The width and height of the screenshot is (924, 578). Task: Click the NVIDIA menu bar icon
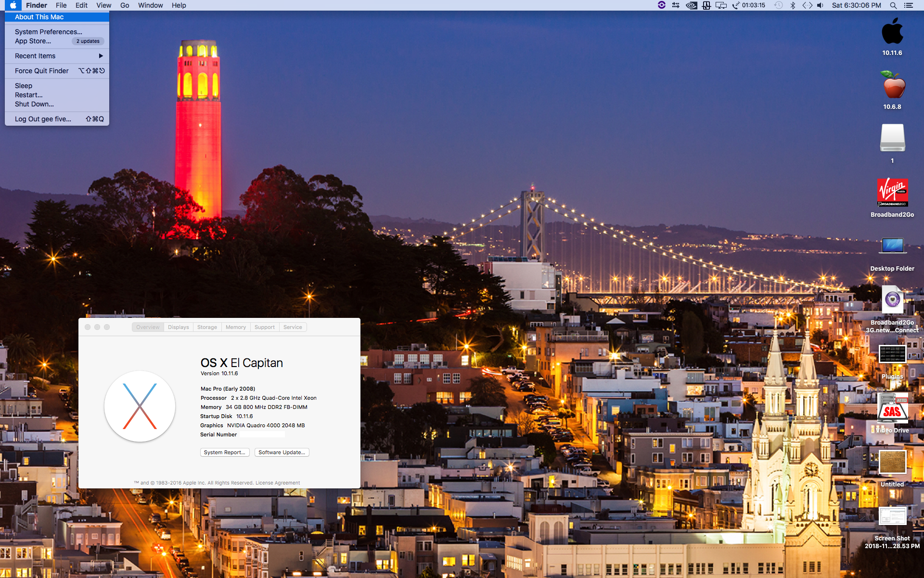tap(691, 5)
